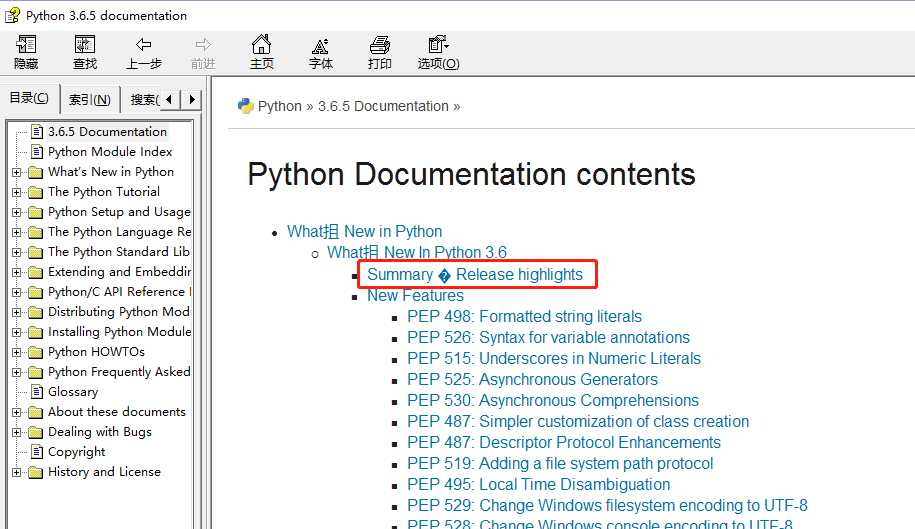This screenshot has height=529, width=915.
Task: Select 3.6.5 Documentation in the tree
Action: click(107, 132)
